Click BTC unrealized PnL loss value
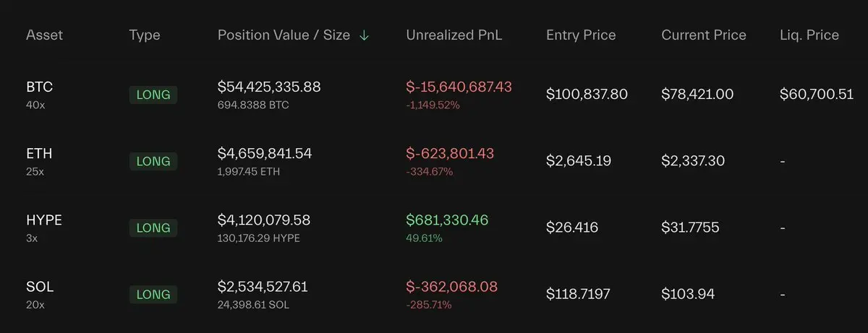The height and width of the screenshot is (333, 868). click(x=459, y=87)
